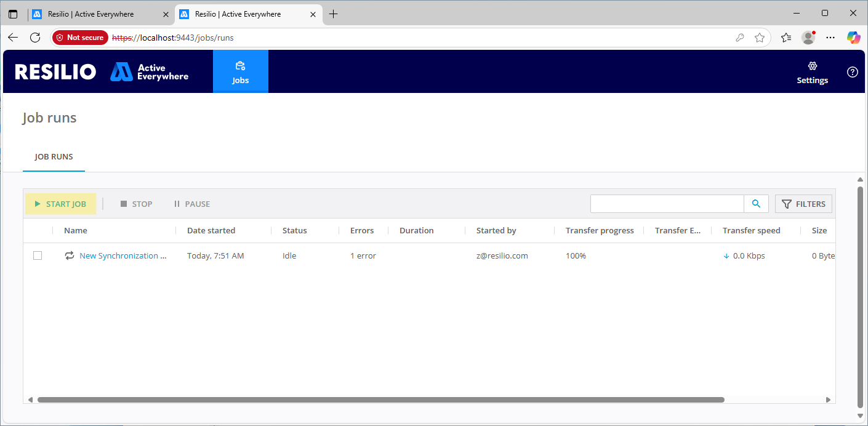This screenshot has width=868, height=426.
Task: Open the Copilot icon in Edge
Action: tap(853, 38)
